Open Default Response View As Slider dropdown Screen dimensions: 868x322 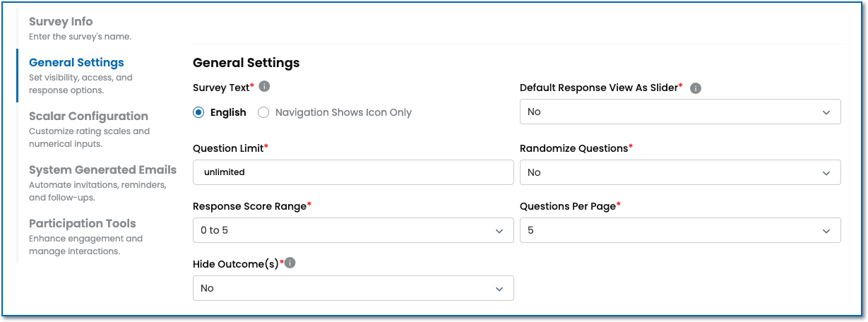coord(679,112)
